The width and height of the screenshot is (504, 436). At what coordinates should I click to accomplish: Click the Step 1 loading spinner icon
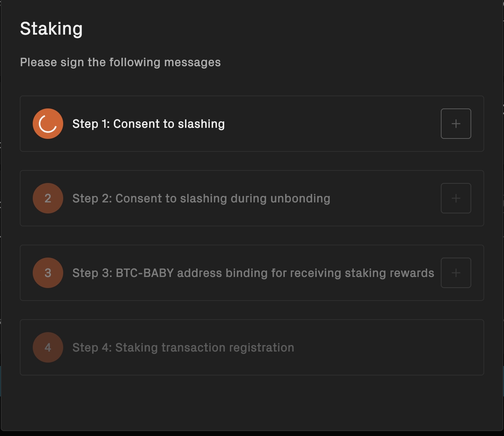click(48, 124)
